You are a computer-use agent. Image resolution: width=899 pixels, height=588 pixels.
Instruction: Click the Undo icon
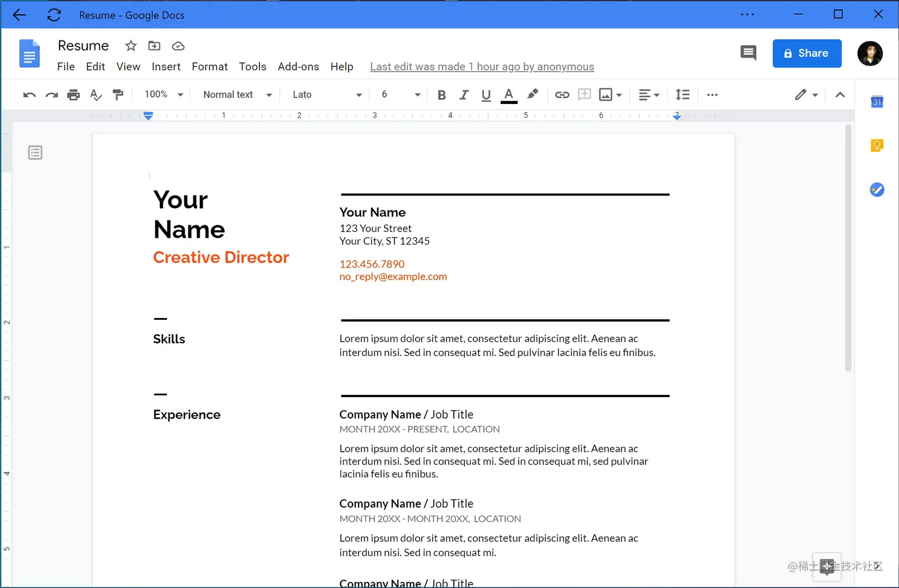29,95
